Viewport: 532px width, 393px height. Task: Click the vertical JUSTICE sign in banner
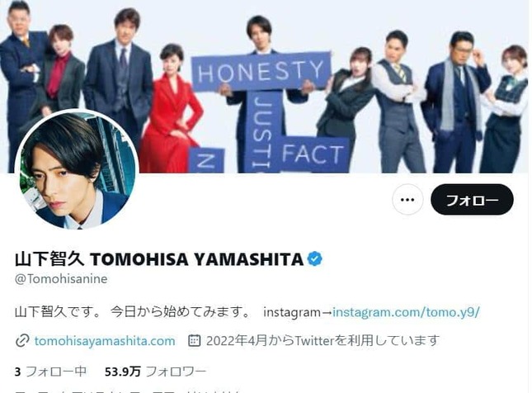pyautogui.click(x=263, y=132)
